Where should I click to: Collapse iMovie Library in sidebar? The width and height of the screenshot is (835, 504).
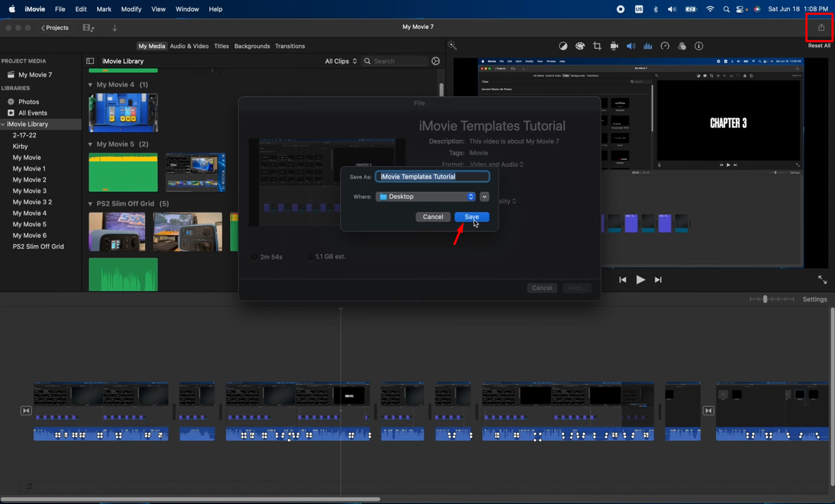click(x=4, y=124)
